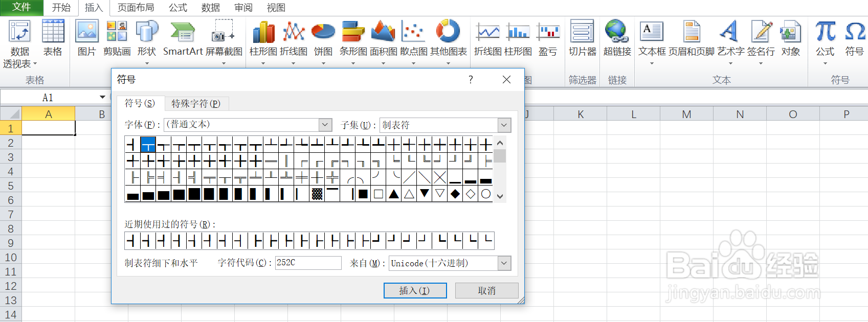
Task: Switch to the 开始 home tab
Action: coord(61,8)
